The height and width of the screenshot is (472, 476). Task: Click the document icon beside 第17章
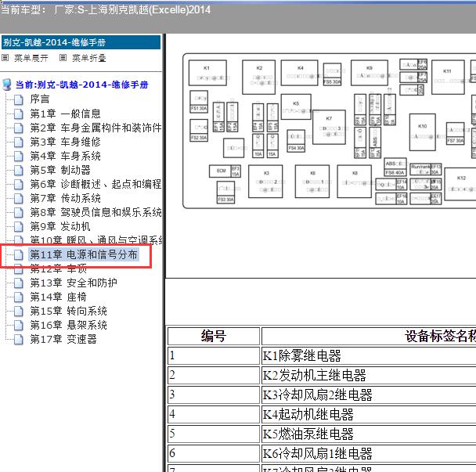pos(19,339)
